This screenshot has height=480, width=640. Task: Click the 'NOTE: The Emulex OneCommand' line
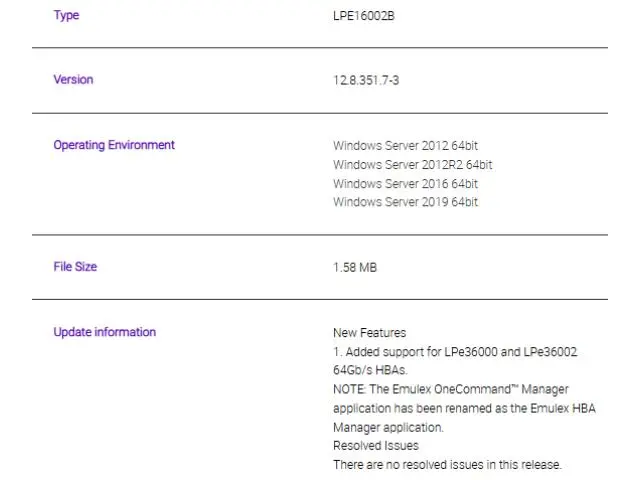coord(452,390)
